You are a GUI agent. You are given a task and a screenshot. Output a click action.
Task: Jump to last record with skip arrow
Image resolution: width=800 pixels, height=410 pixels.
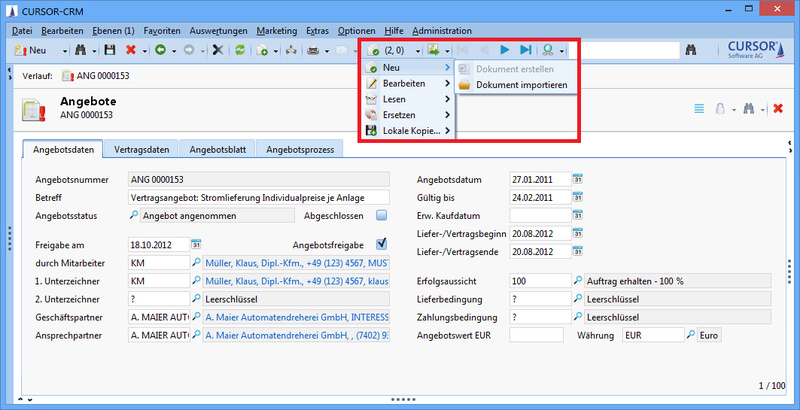click(x=526, y=49)
